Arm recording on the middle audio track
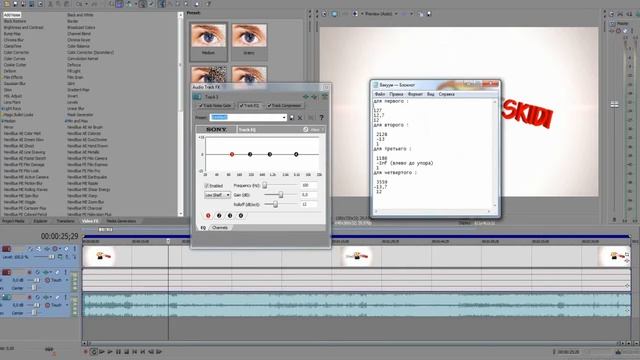Image resolution: width=640 pixels, height=360 pixels. point(29,272)
